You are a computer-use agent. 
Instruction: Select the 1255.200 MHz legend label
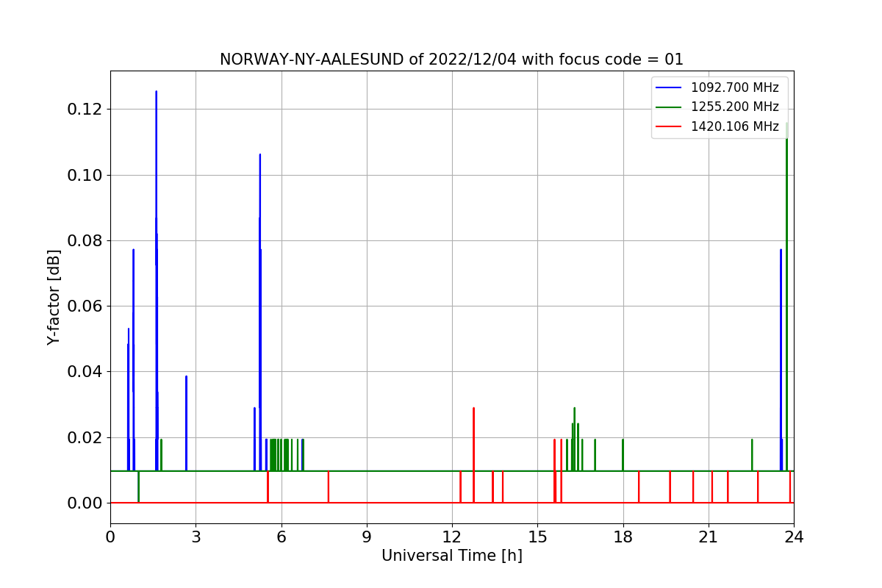pyautogui.click(x=734, y=107)
